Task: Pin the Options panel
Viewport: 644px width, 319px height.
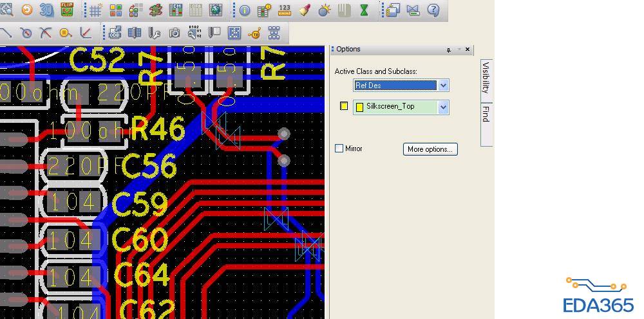Action: click(448, 50)
